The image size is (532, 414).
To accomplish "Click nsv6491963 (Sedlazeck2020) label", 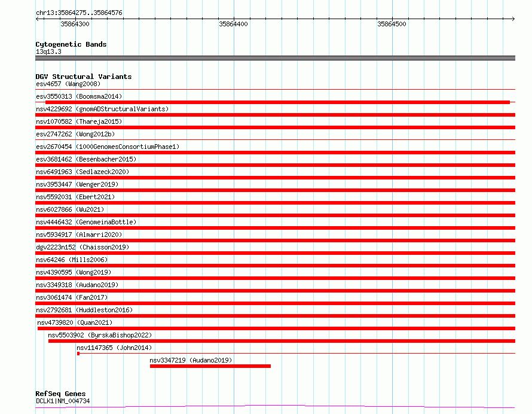I will 82,172.
